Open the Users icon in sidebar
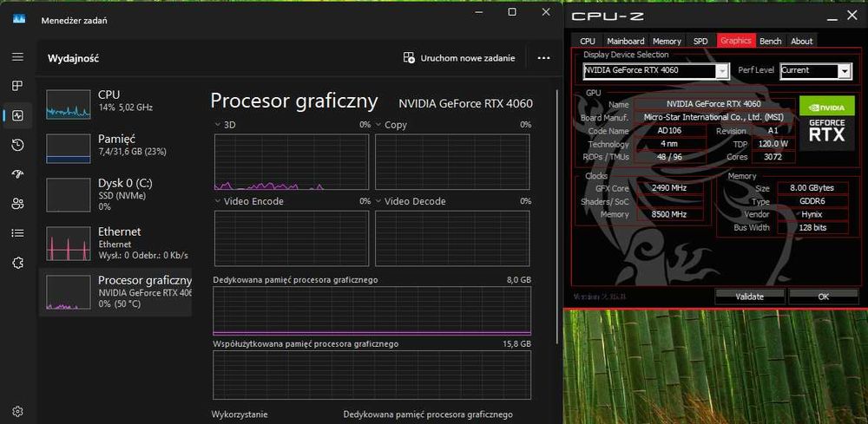Viewport: 868px width, 424px height. coord(17,204)
